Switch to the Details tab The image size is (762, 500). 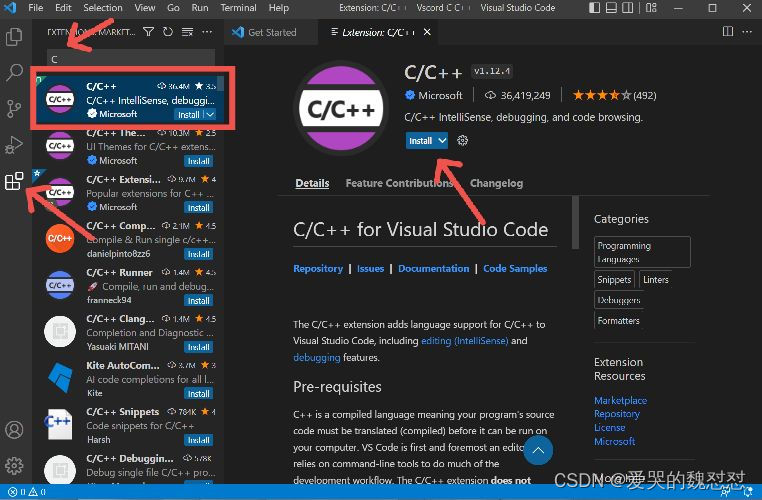pos(312,183)
